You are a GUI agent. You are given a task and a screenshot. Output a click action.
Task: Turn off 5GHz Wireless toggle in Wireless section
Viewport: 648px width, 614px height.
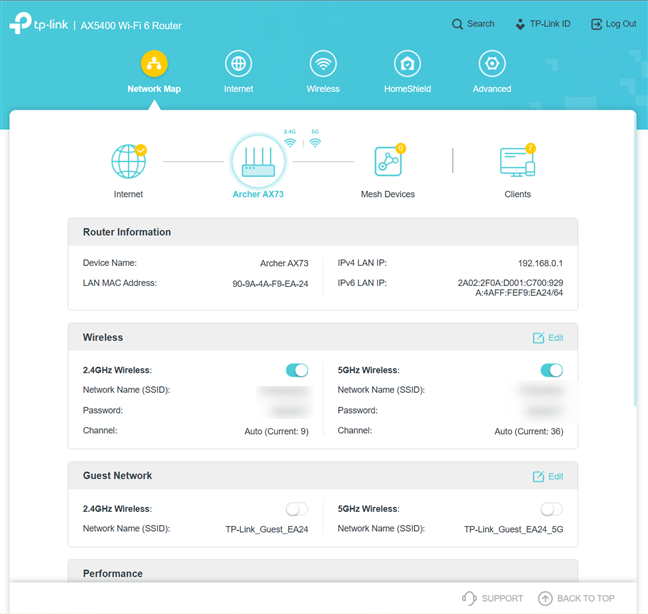(x=551, y=370)
